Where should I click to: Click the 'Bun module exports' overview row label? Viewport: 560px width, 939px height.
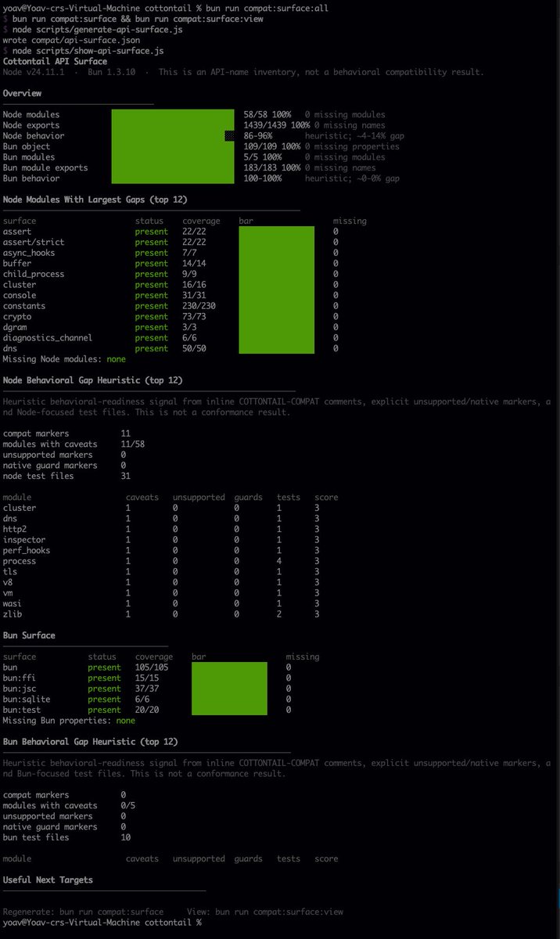(x=45, y=167)
